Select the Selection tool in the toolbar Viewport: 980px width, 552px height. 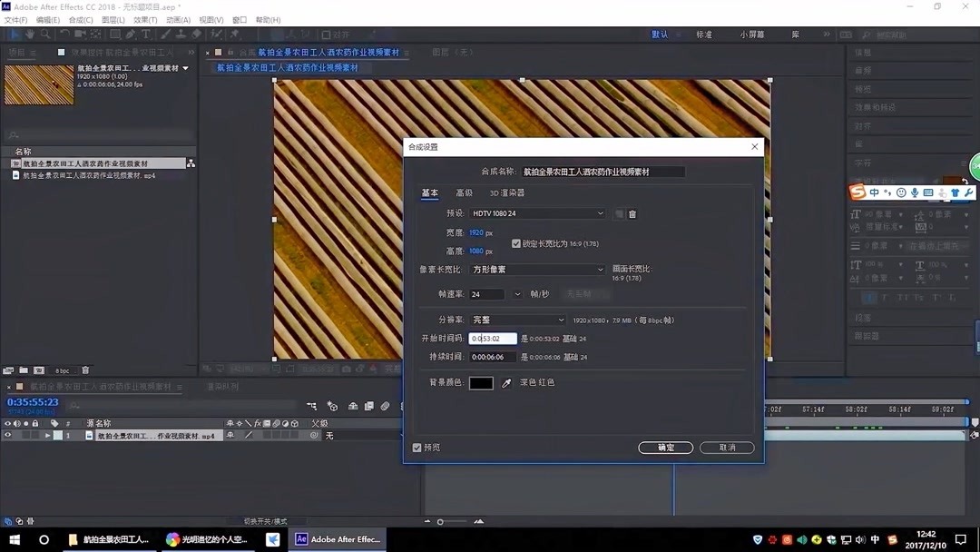click(14, 34)
